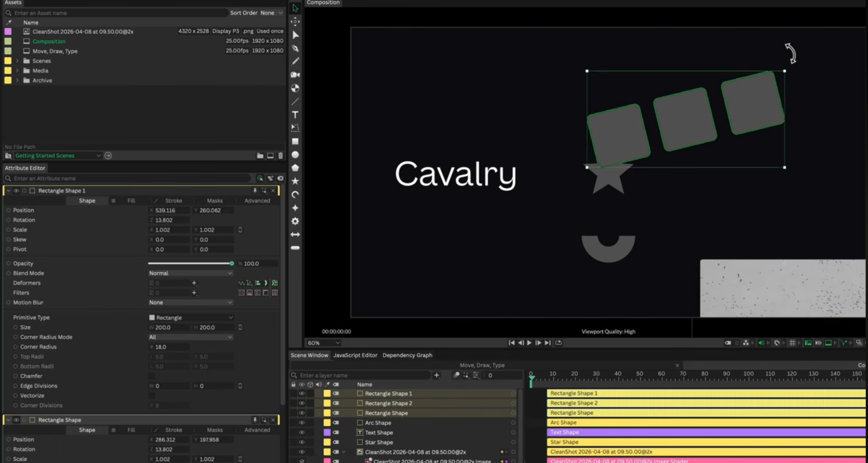Open the Blend Mode dropdown

tap(190, 273)
